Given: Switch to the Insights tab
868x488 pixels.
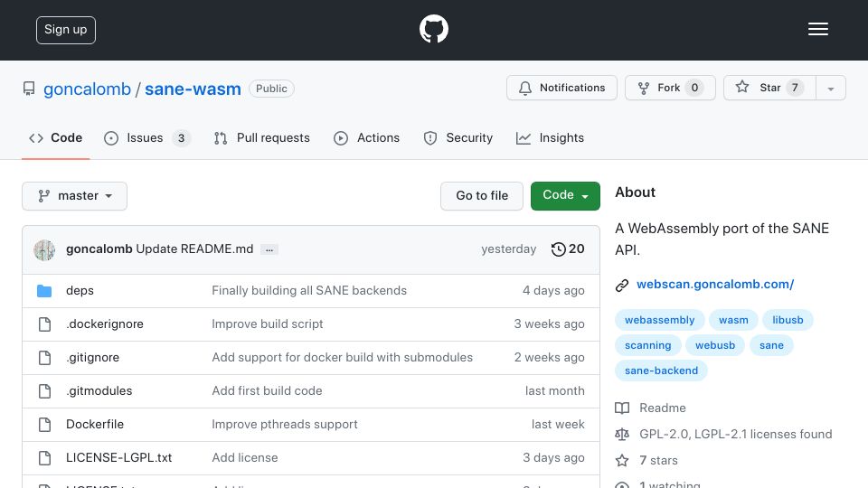Looking at the screenshot, I should click(x=550, y=137).
